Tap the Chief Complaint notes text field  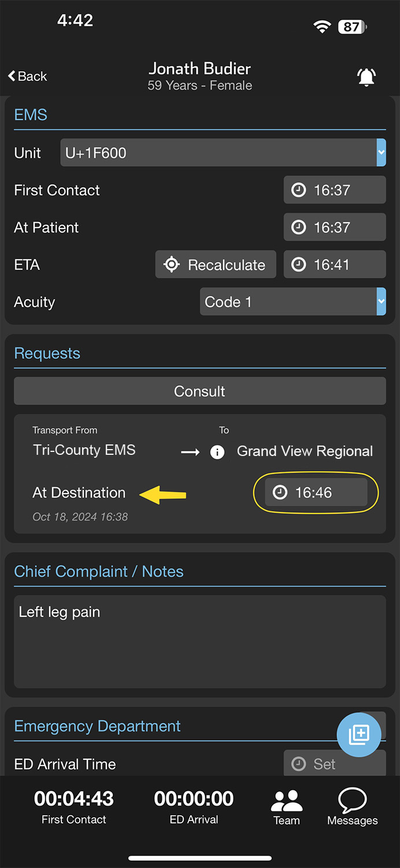pyautogui.click(x=199, y=641)
